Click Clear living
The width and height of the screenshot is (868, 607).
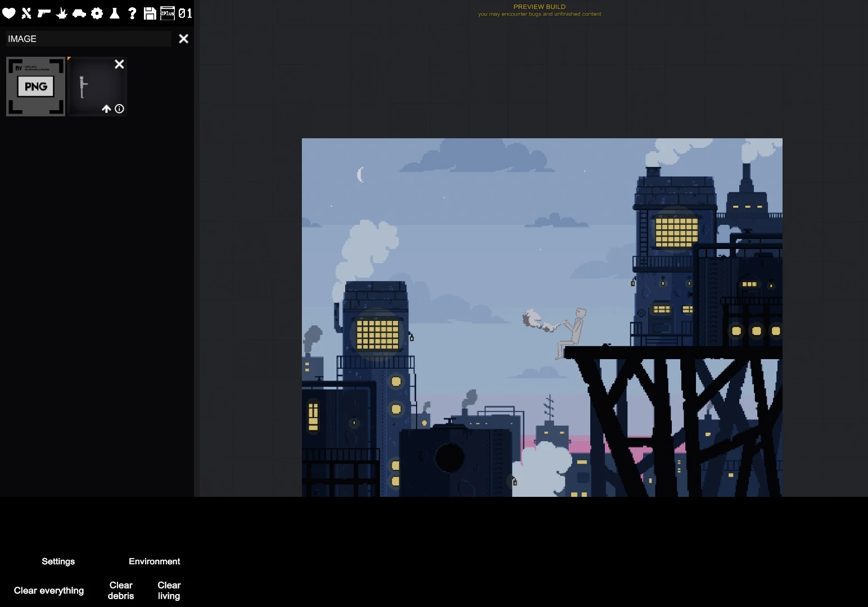click(x=169, y=591)
